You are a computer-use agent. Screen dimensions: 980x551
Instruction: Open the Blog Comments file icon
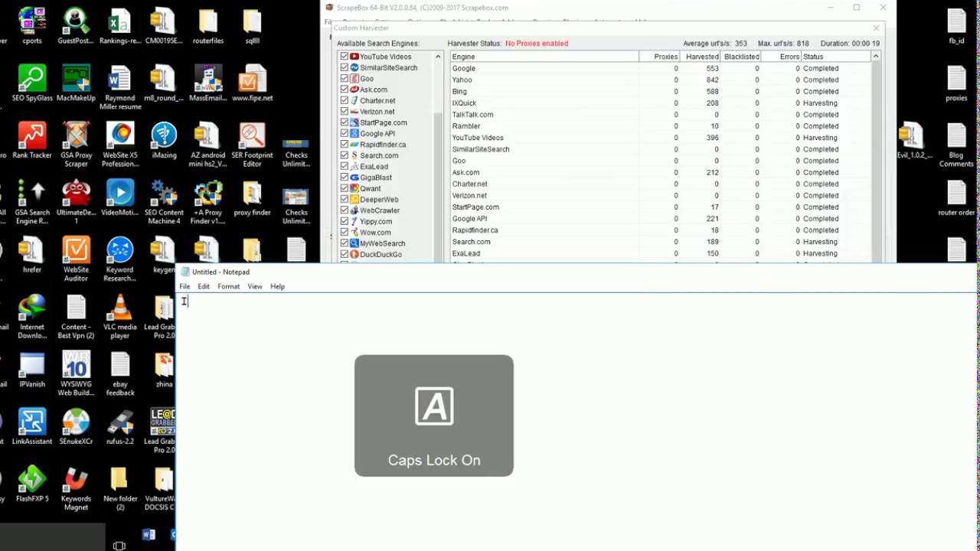pos(956,145)
